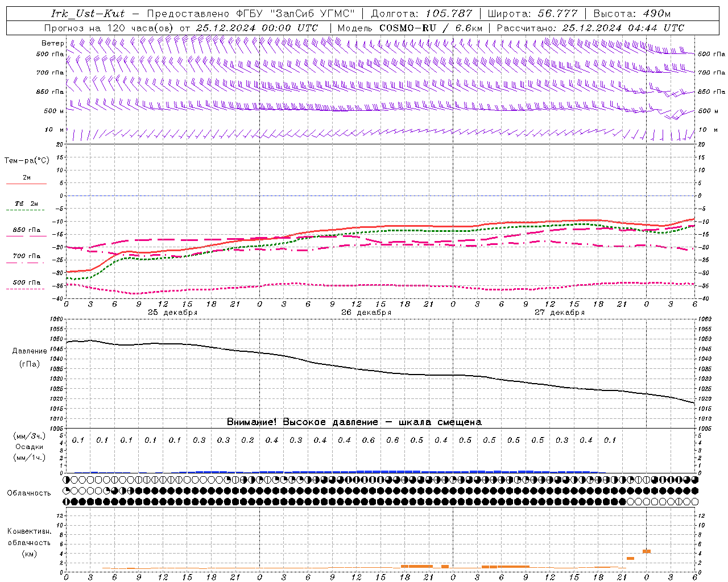This screenshot has width=728, height=582.
Task: Click the 0.2 precipitation value
Action: 247,440
